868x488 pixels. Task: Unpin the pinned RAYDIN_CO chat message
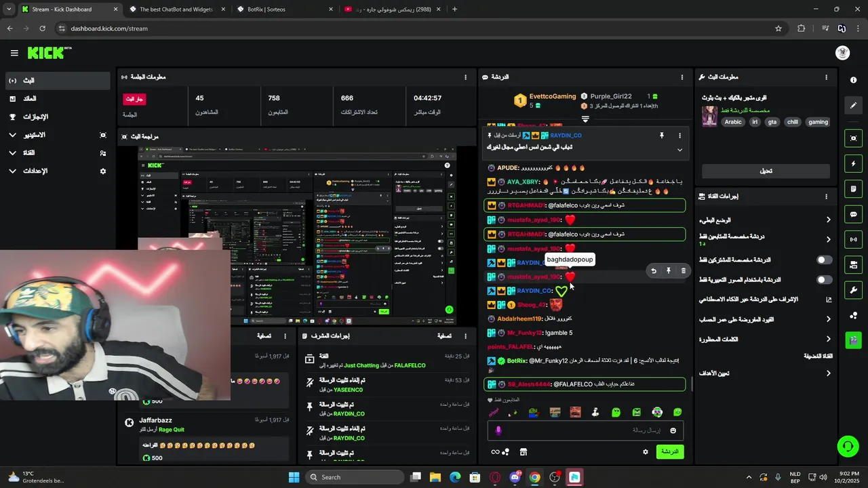click(661, 136)
